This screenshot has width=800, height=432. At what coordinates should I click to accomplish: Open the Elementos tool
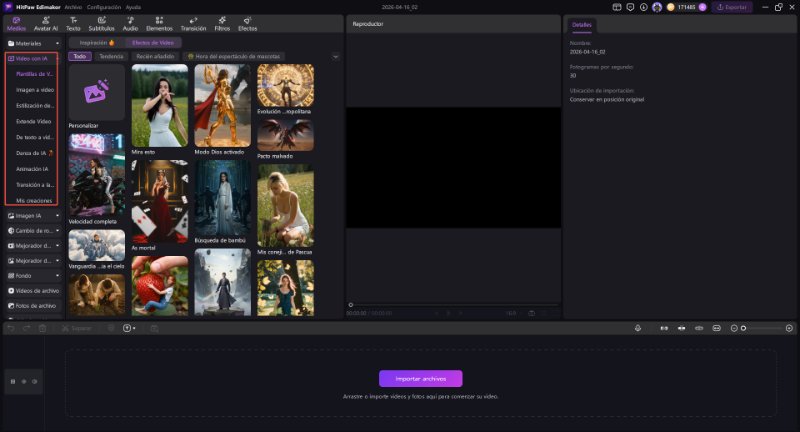[159, 24]
